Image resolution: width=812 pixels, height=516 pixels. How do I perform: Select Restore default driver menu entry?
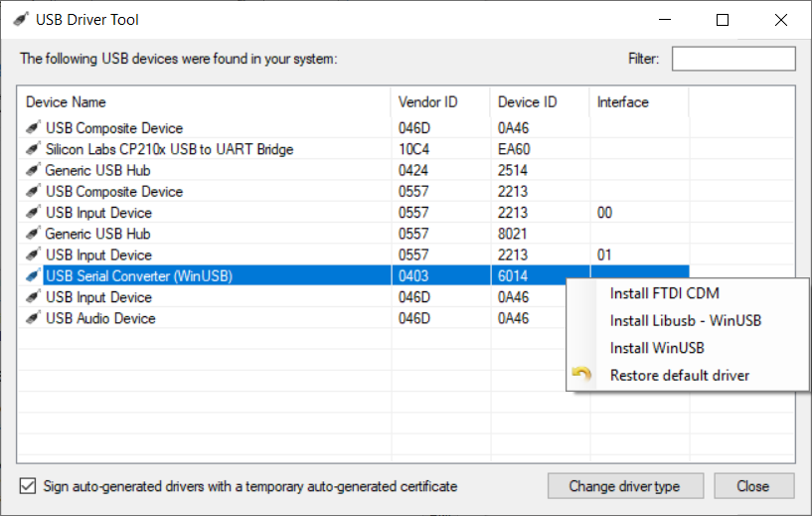pos(679,375)
